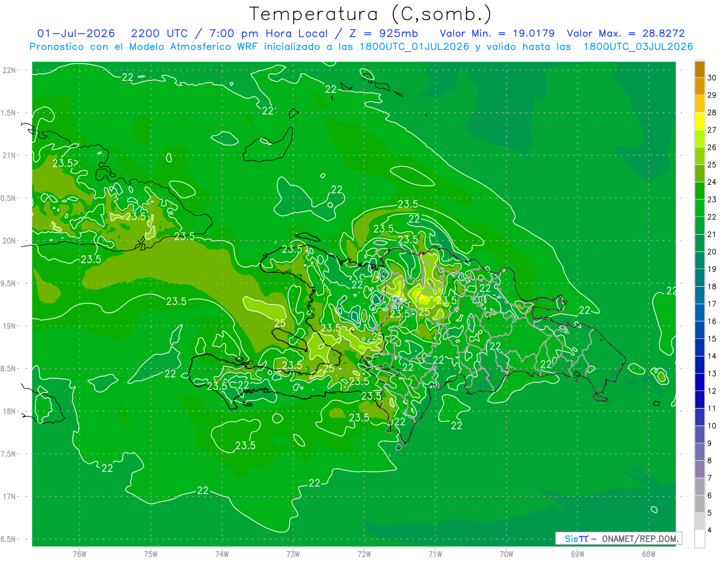
Task: Click color scale label "14"
Action: point(712,356)
